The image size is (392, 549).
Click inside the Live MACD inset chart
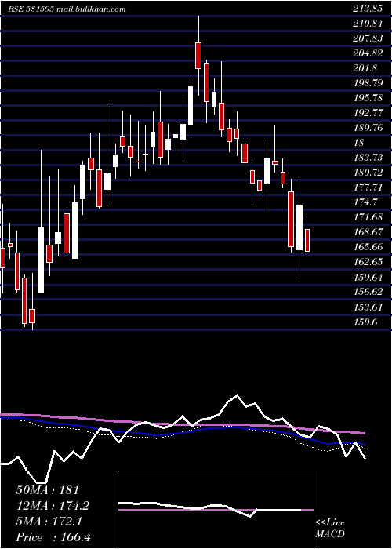pyautogui.click(x=216, y=510)
